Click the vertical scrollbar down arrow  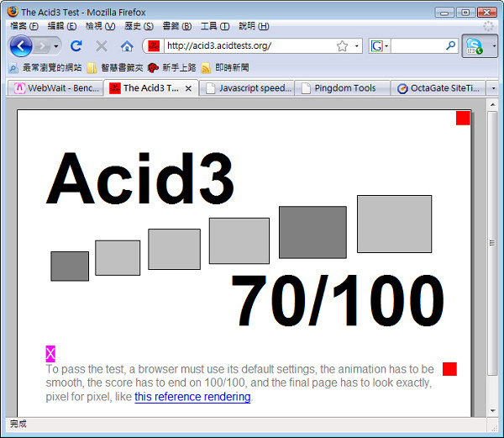pyautogui.click(x=492, y=410)
